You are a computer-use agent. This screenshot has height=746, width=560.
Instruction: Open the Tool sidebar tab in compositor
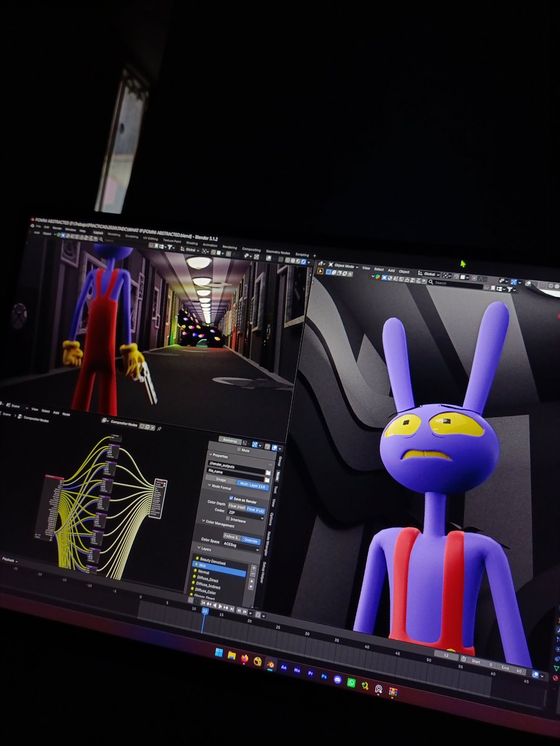click(275, 489)
